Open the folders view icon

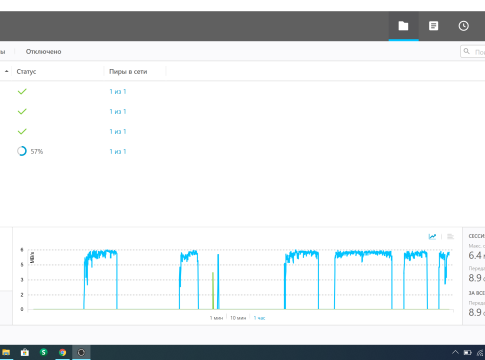click(x=403, y=26)
